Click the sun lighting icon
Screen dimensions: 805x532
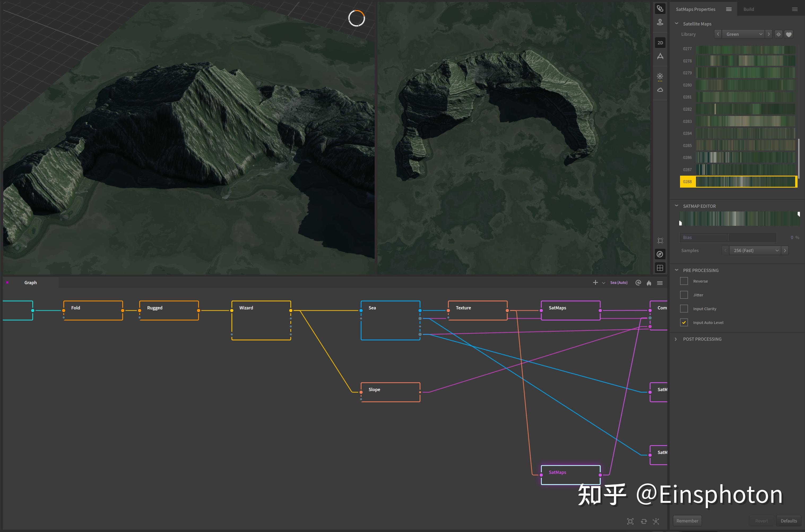tap(660, 76)
